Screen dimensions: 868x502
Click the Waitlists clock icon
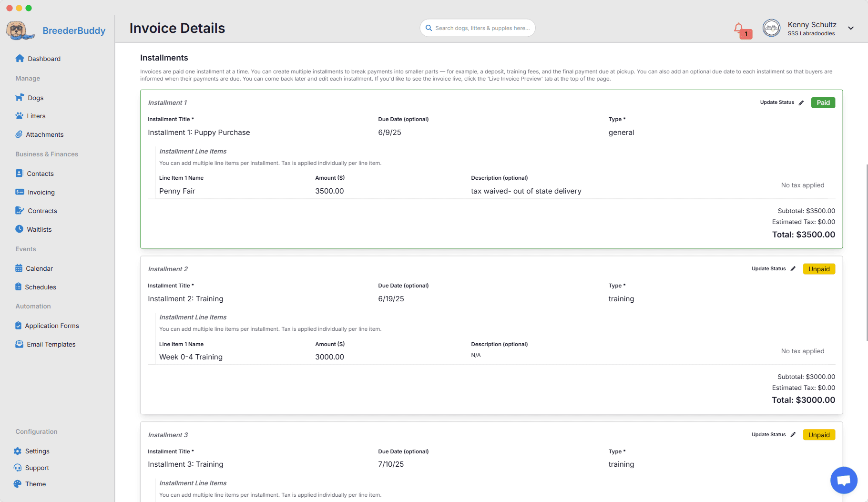pos(19,229)
